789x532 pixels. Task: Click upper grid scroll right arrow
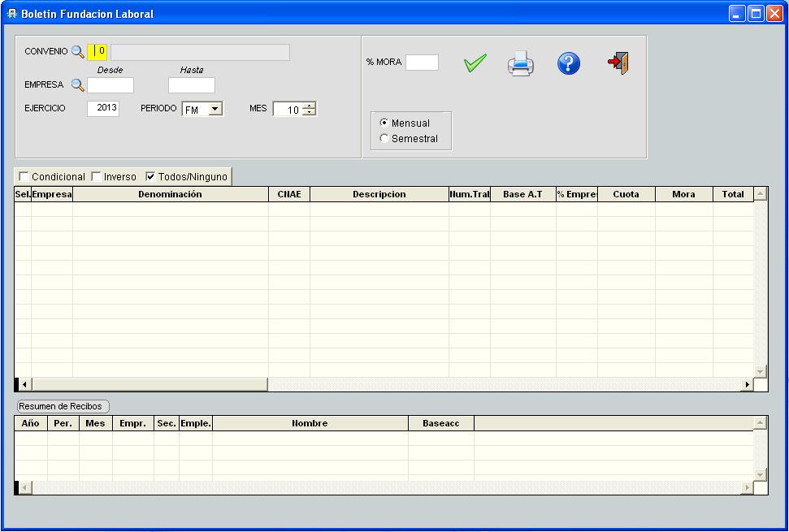(x=748, y=385)
